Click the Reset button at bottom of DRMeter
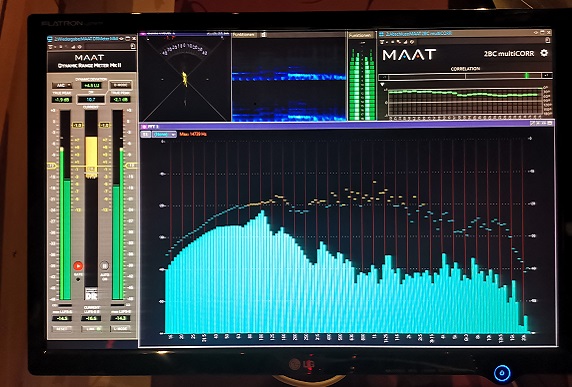Viewport: 572px width, 387px height. coord(62,329)
